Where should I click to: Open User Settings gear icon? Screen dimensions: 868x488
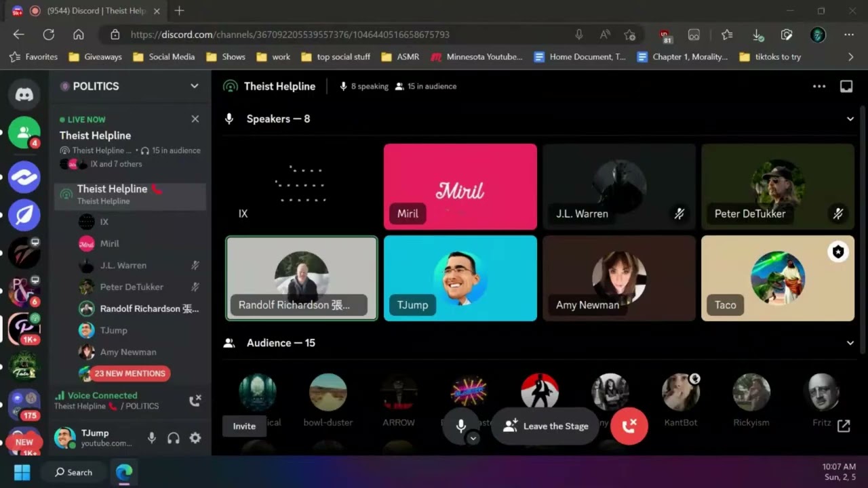pos(195,438)
